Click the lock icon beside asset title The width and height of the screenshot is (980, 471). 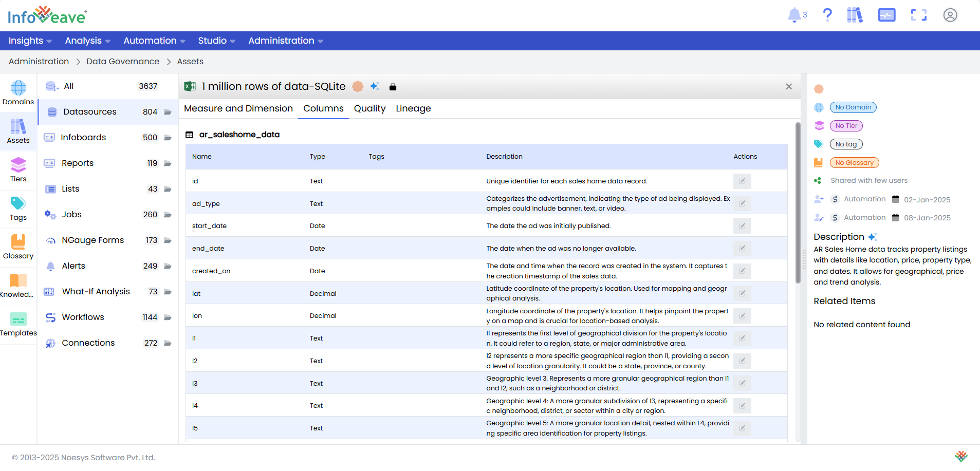(393, 87)
